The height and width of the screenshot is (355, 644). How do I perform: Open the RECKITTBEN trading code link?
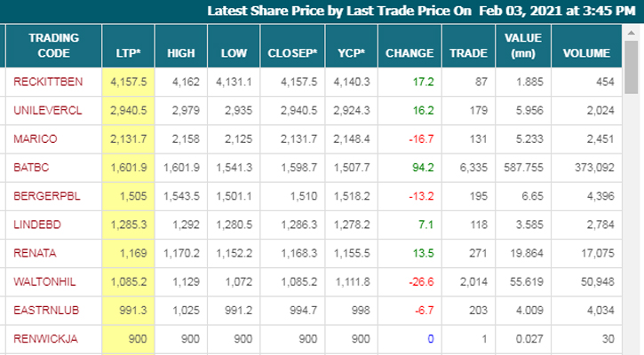pyautogui.click(x=48, y=82)
